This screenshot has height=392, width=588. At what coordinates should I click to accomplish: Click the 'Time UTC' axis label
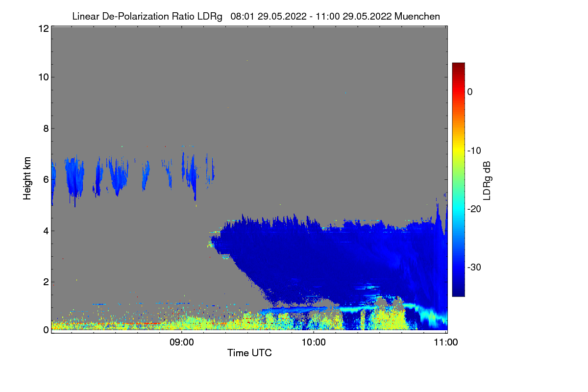click(x=249, y=353)
